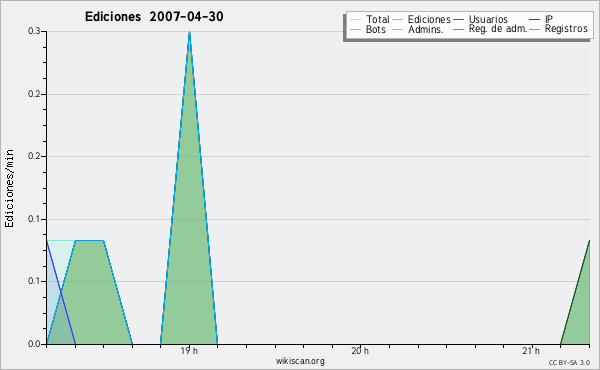The image size is (600, 370).
Task: Click the magenta Reg. de adm. legend swatch
Action: click(458, 29)
